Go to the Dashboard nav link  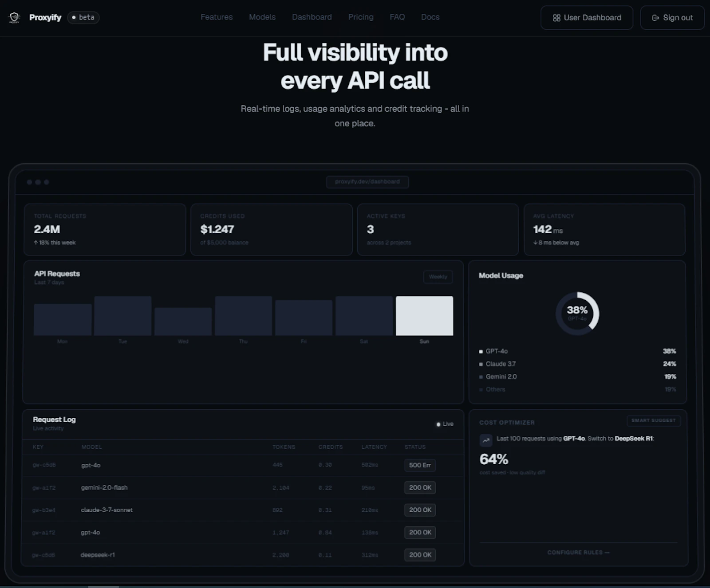pyautogui.click(x=312, y=17)
